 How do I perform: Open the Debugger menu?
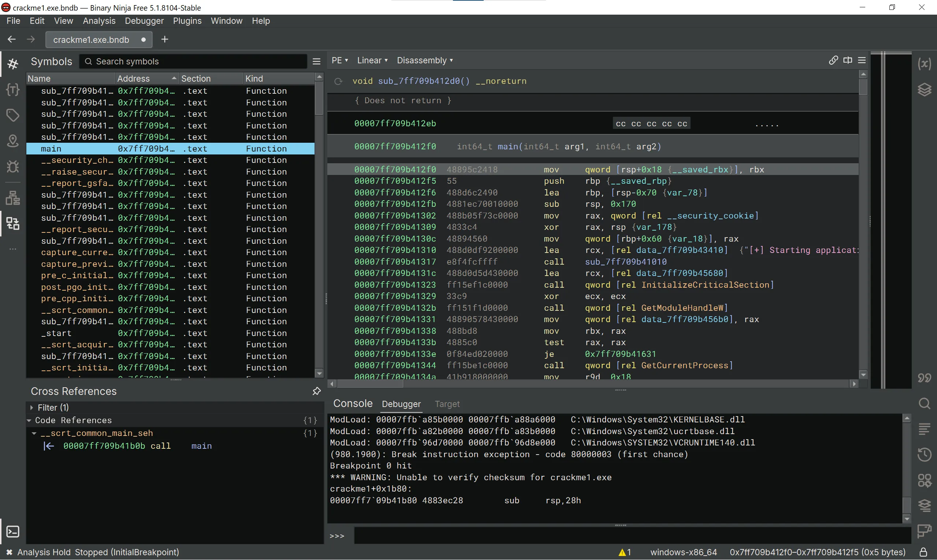pyautogui.click(x=144, y=21)
